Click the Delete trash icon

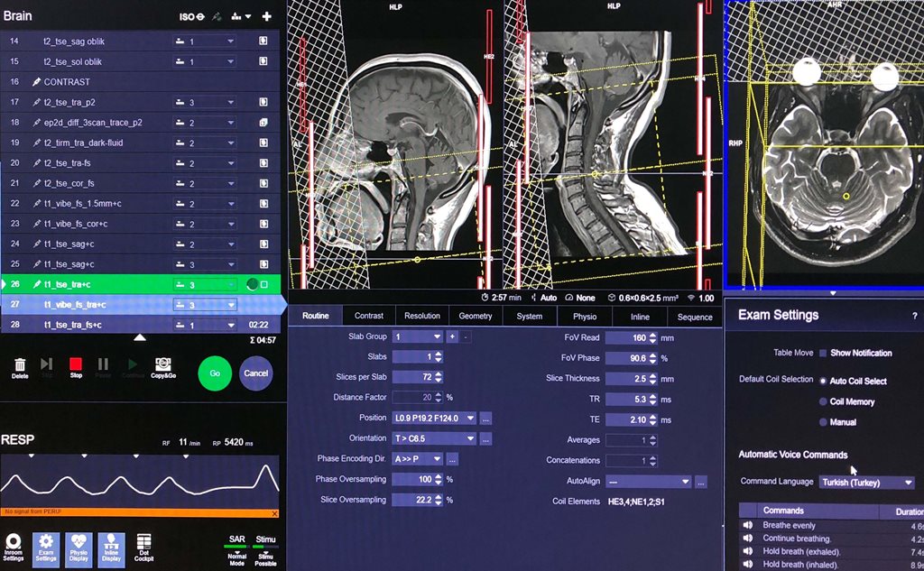click(x=20, y=364)
